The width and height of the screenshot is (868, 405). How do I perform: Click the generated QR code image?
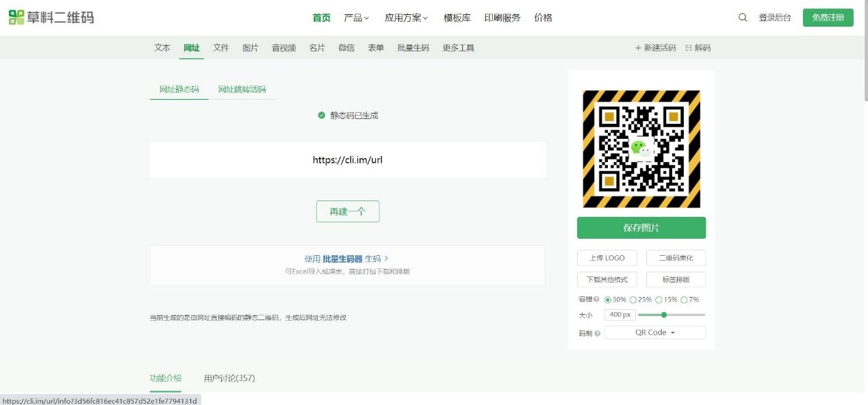(641, 148)
